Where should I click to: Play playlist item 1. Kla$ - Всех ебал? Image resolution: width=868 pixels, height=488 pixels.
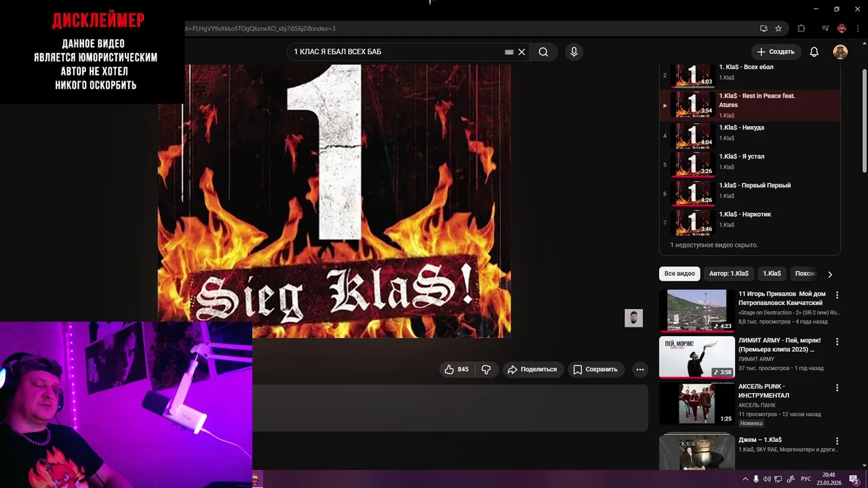[x=750, y=75]
